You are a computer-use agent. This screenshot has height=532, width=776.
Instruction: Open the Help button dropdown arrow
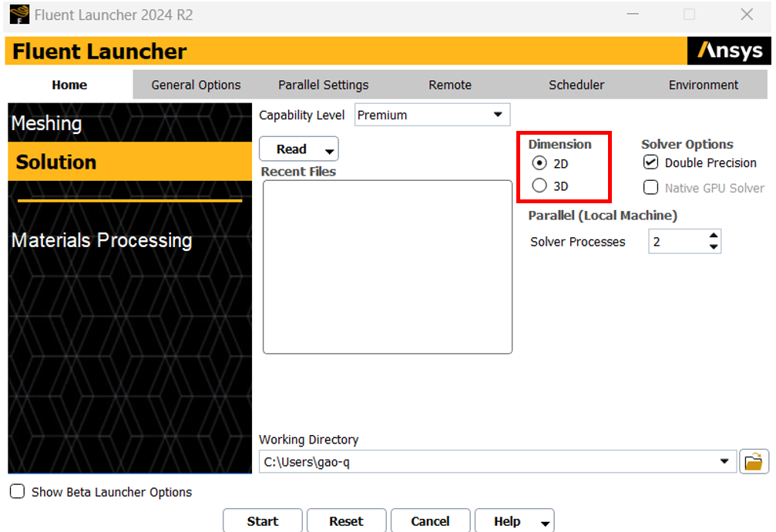pyautogui.click(x=545, y=524)
